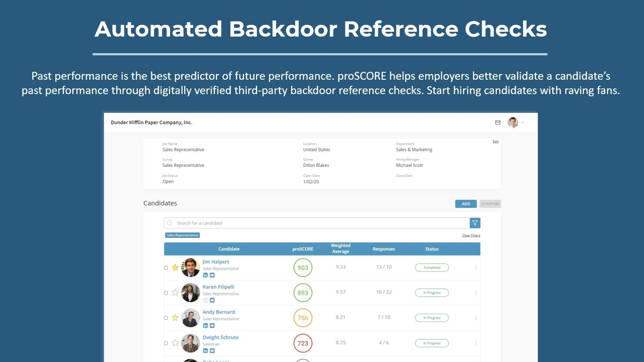Unstar Jim Halpert as favorite
Viewport: 644px width, 362px height.
[x=175, y=267]
